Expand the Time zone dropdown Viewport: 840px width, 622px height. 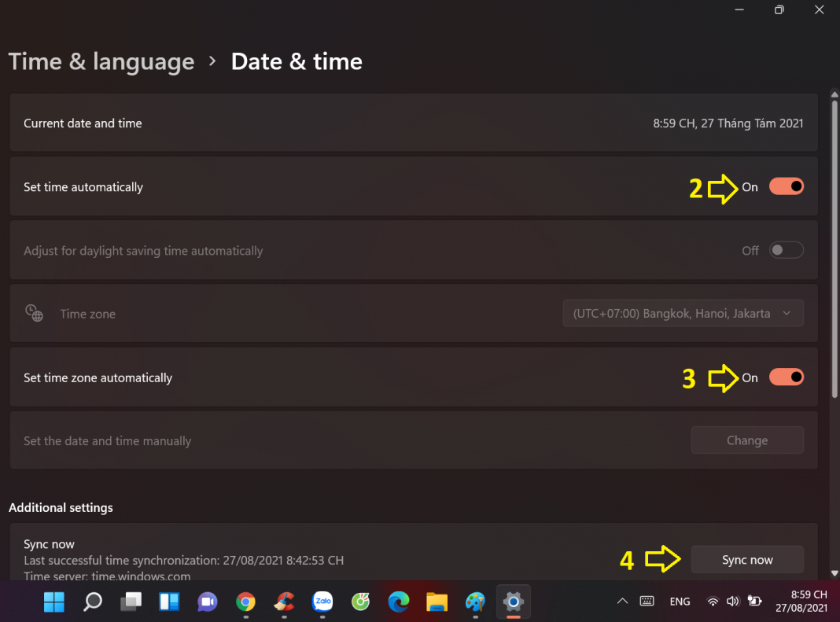pyautogui.click(x=683, y=313)
